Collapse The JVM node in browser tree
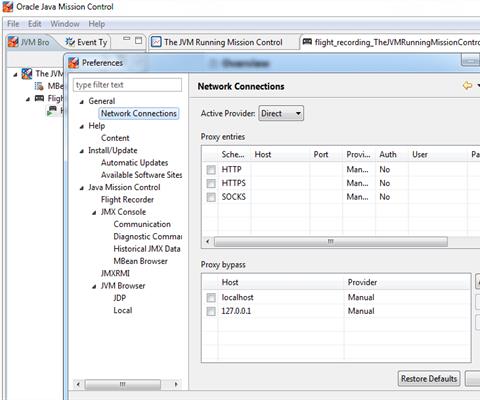This screenshot has width=480, height=400. tap(15, 75)
